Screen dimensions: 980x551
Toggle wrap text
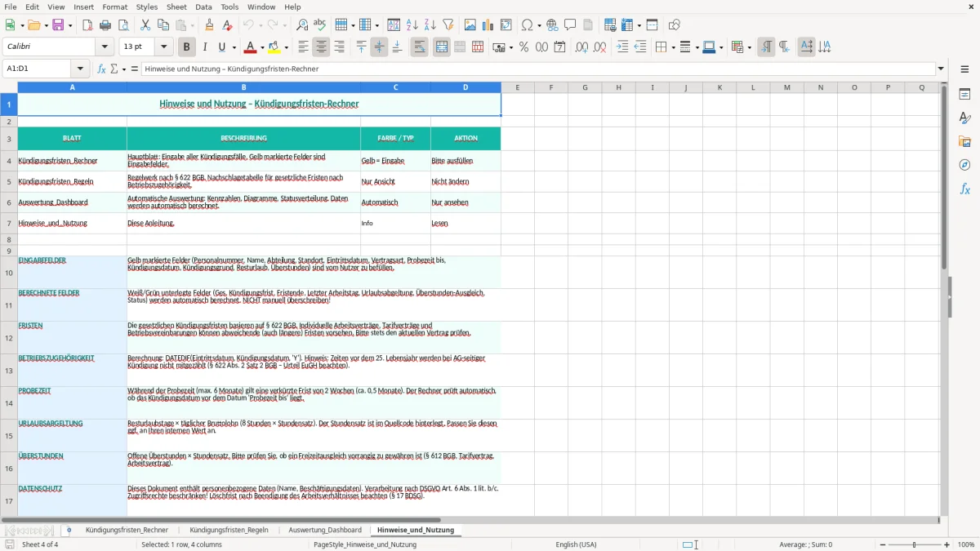(420, 47)
